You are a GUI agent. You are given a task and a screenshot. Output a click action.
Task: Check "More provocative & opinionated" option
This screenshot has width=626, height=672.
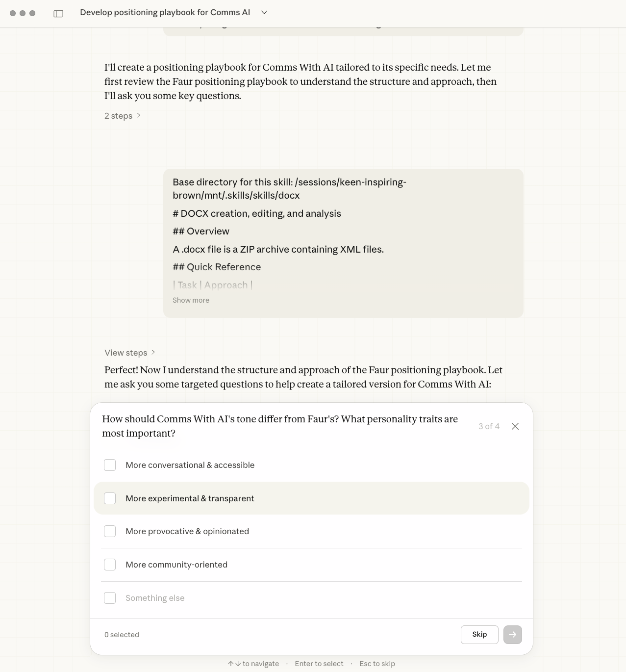110,531
